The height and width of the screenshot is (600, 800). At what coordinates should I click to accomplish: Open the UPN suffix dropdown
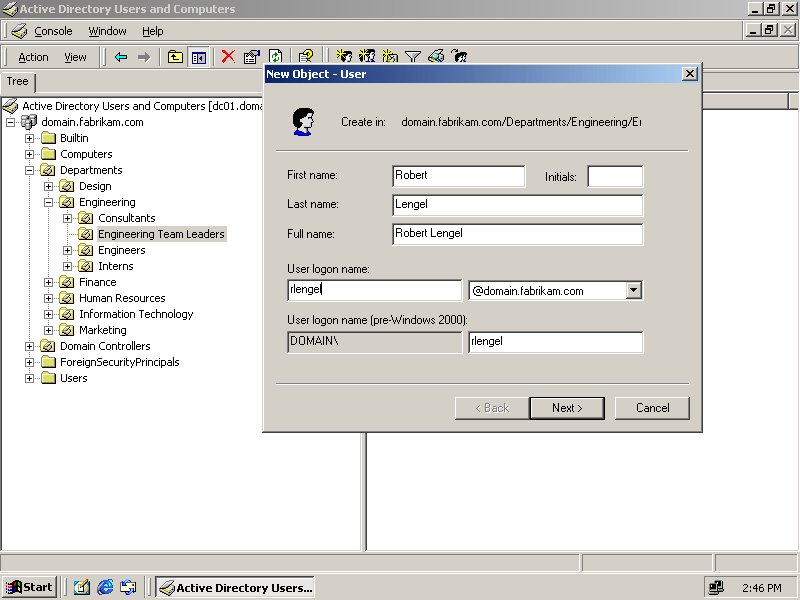[x=632, y=291]
